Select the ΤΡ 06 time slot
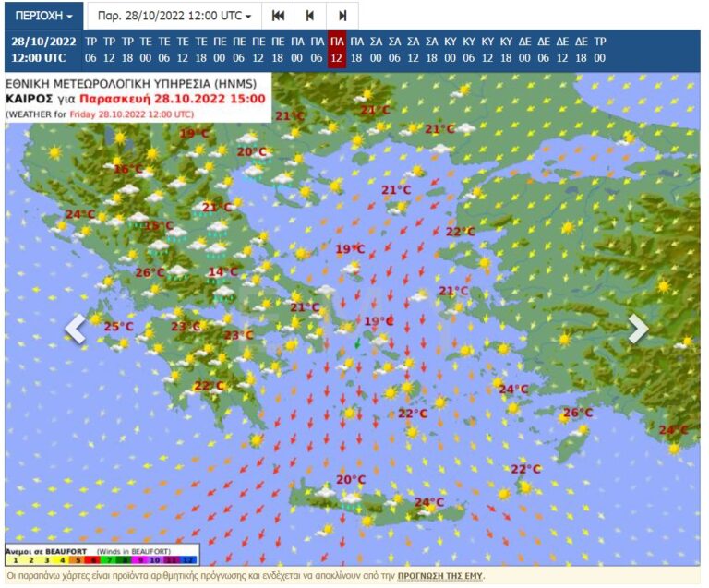709x588 pixels. pyautogui.click(x=90, y=50)
